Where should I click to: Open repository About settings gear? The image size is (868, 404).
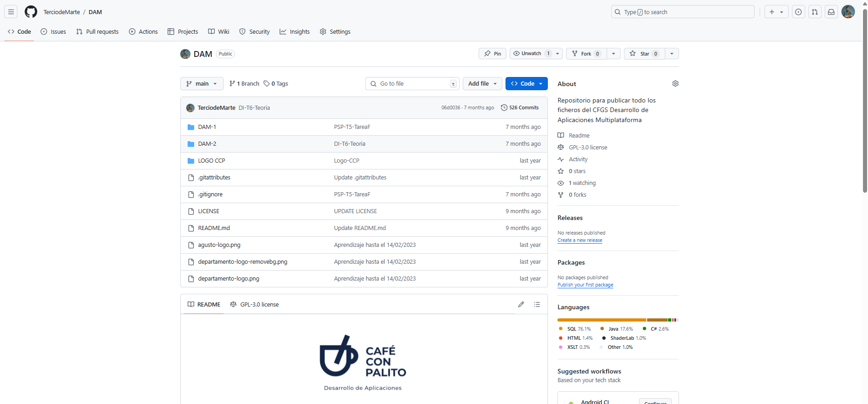pos(675,83)
